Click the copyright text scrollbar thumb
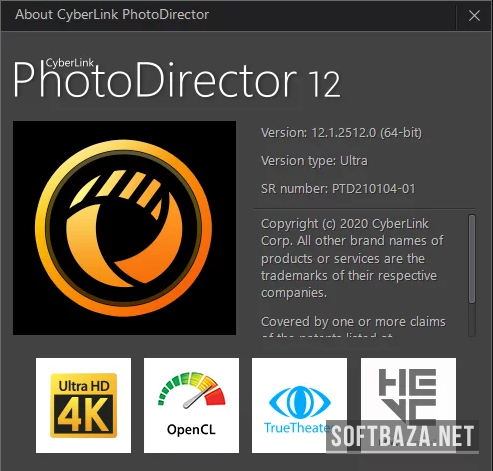Screen dimensions: 493x471 [x=472, y=259]
